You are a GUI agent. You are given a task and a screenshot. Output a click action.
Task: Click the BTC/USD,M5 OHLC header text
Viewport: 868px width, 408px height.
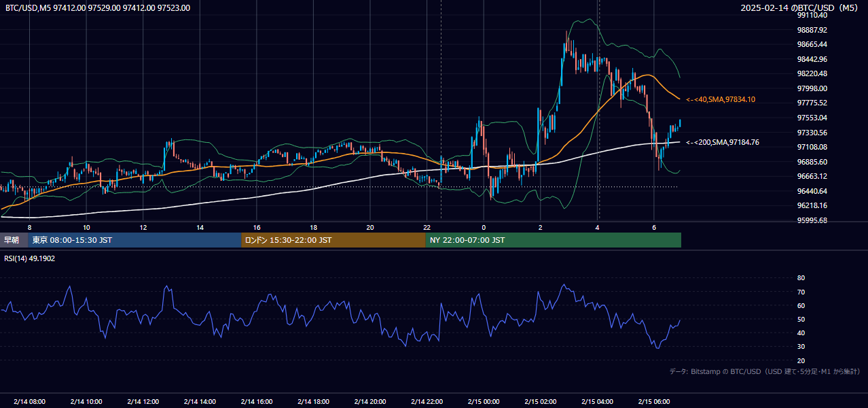coord(98,7)
